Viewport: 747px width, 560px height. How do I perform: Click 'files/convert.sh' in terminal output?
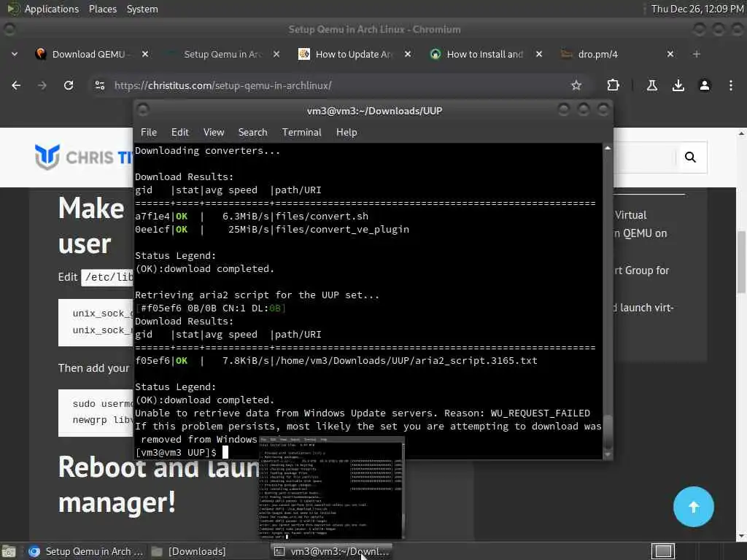coord(322,216)
